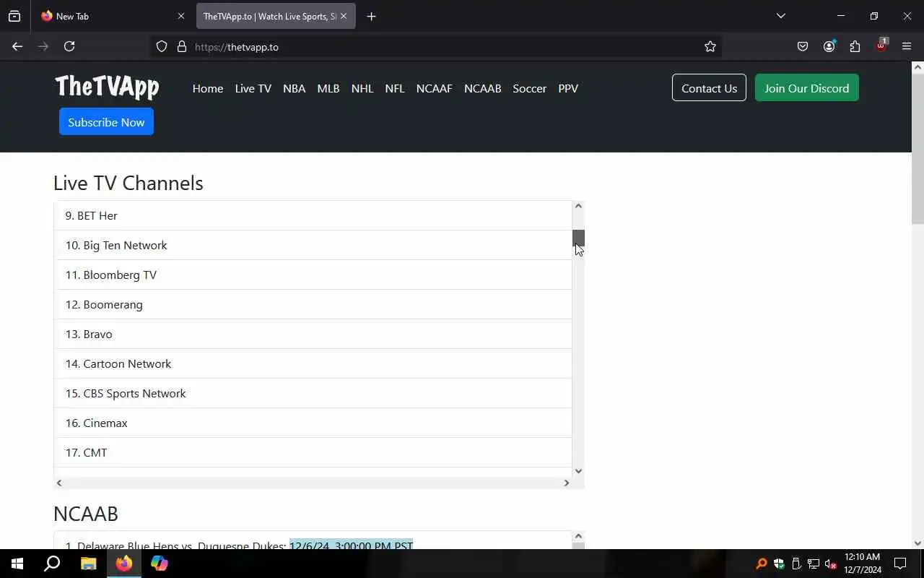Open the Save to Pocket icon

803,46
